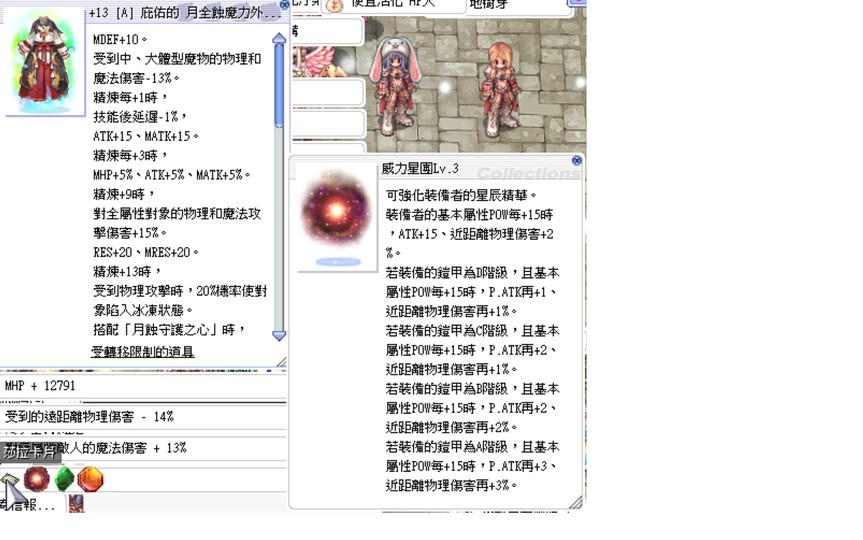Select the 受到的遠距離物理傷害 - 14% row
Screen dimensions: 863x540
pos(140,417)
